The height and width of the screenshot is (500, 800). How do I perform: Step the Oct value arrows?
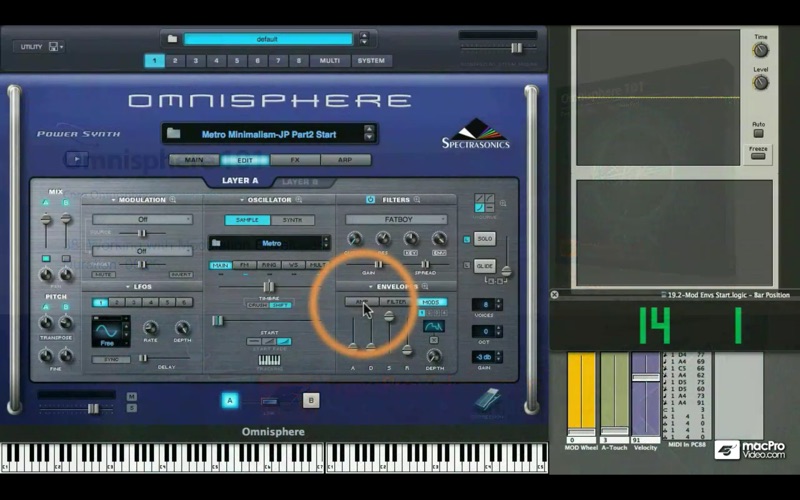(x=498, y=332)
